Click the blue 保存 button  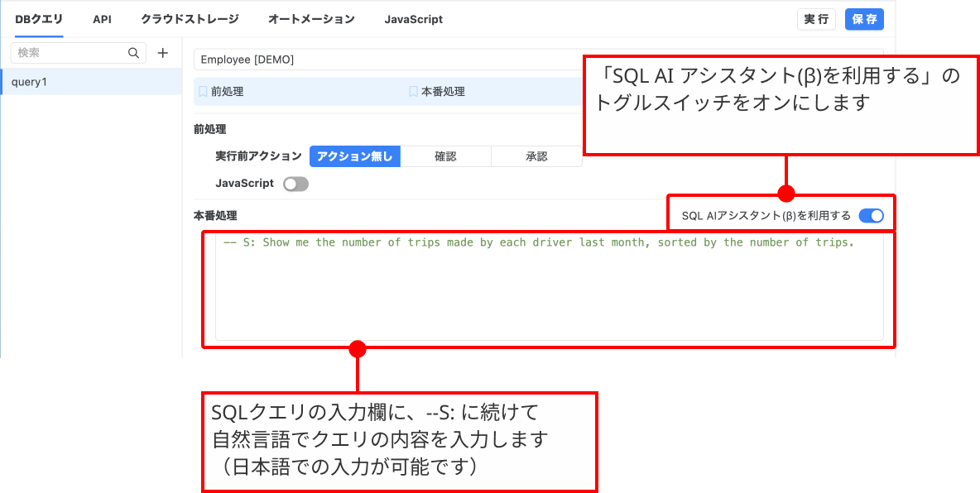click(x=864, y=19)
